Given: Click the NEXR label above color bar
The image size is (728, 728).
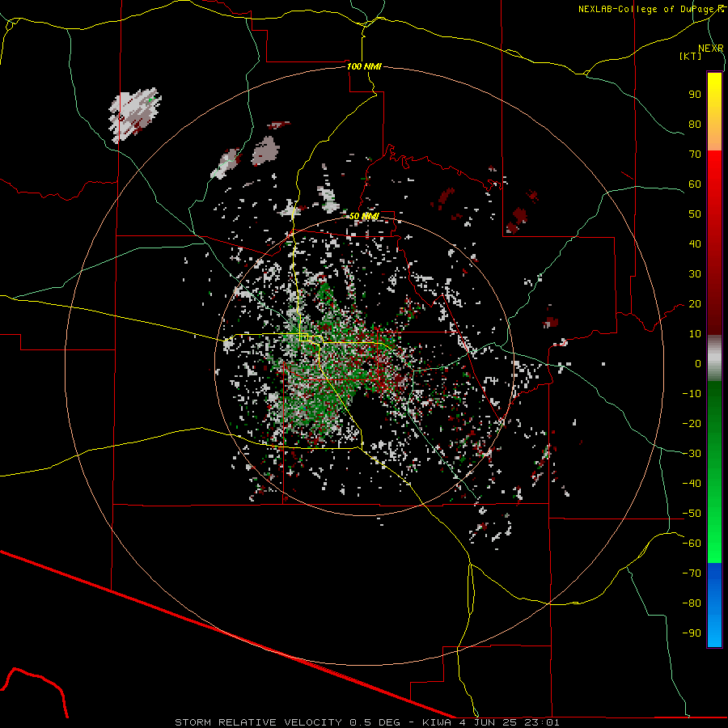Looking at the screenshot, I should point(711,49).
